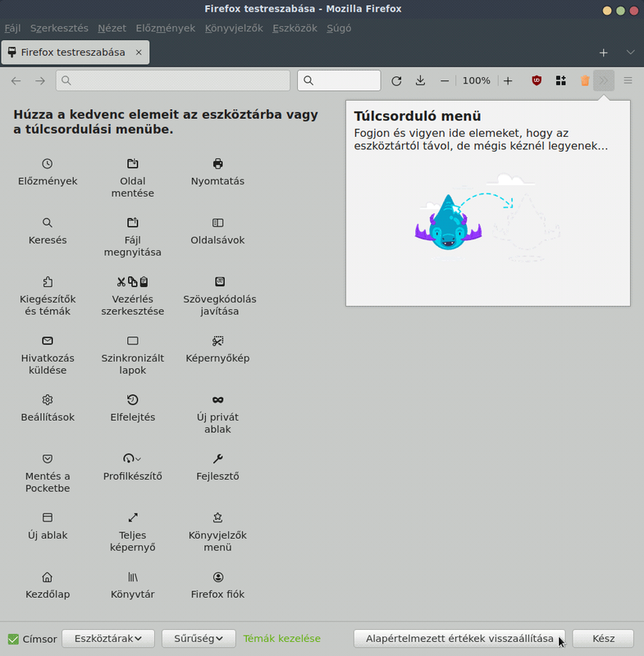Click the Keresés magnifier item
This screenshot has height=656, width=644.
click(x=48, y=222)
